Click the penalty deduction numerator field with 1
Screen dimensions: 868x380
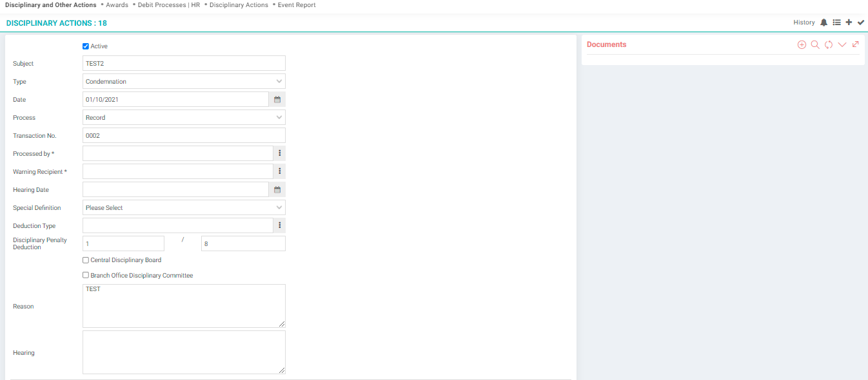123,243
